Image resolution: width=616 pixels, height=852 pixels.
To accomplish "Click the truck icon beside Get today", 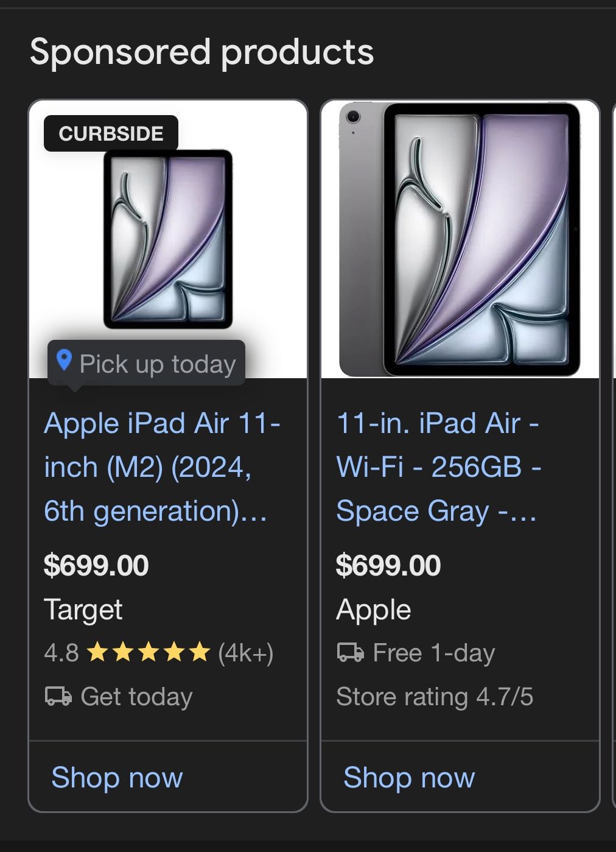I will (58, 697).
